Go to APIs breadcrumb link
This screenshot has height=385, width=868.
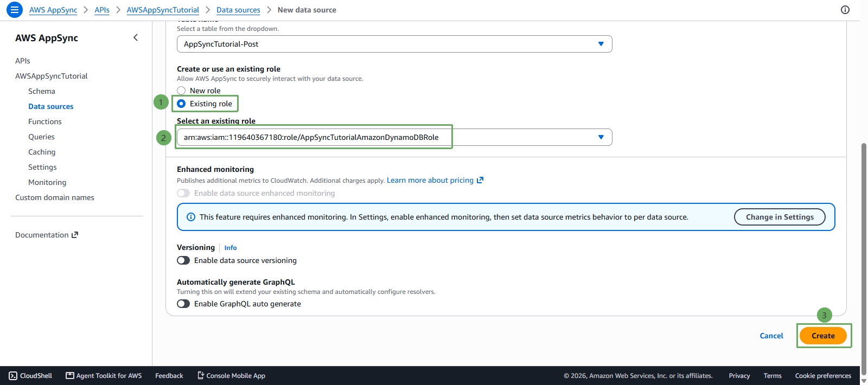click(102, 10)
